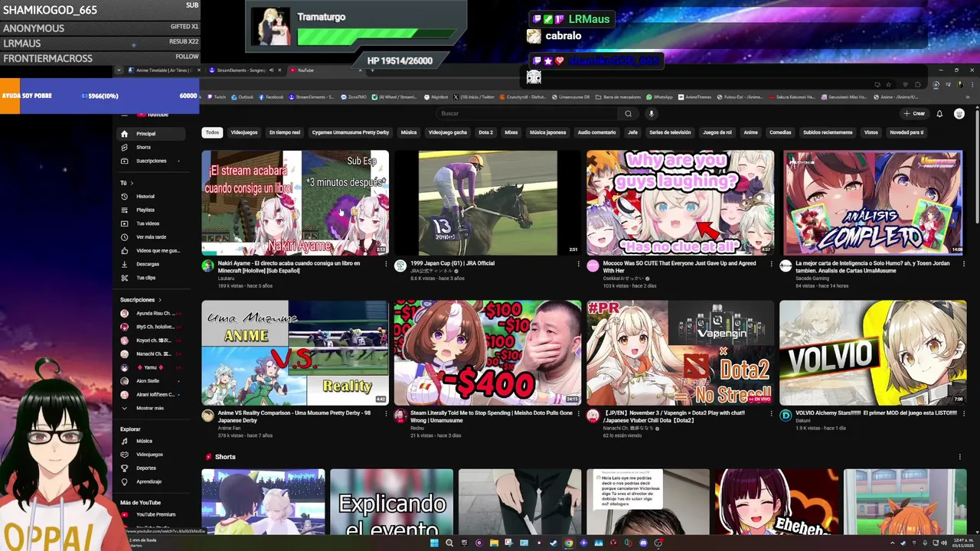The width and height of the screenshot is (980, 551).
Task: Open Nanachi Ch. subscription
Action: 152,354
